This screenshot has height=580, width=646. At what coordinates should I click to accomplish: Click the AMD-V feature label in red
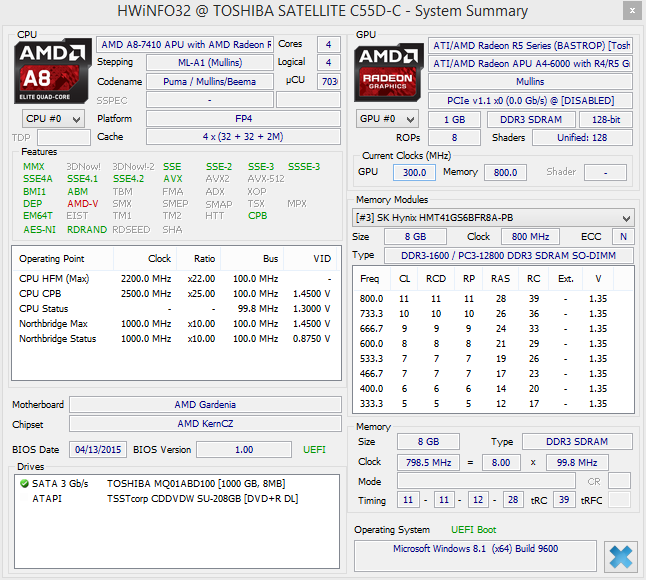point(83,203)
